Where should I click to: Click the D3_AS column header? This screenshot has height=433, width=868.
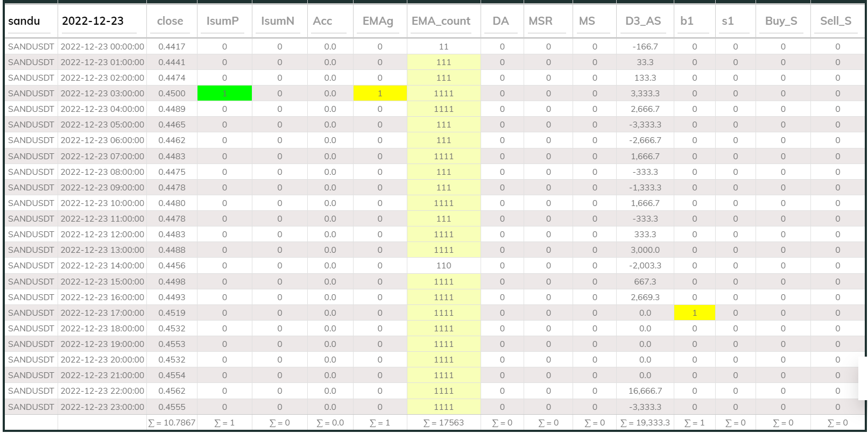coord(643,21)
